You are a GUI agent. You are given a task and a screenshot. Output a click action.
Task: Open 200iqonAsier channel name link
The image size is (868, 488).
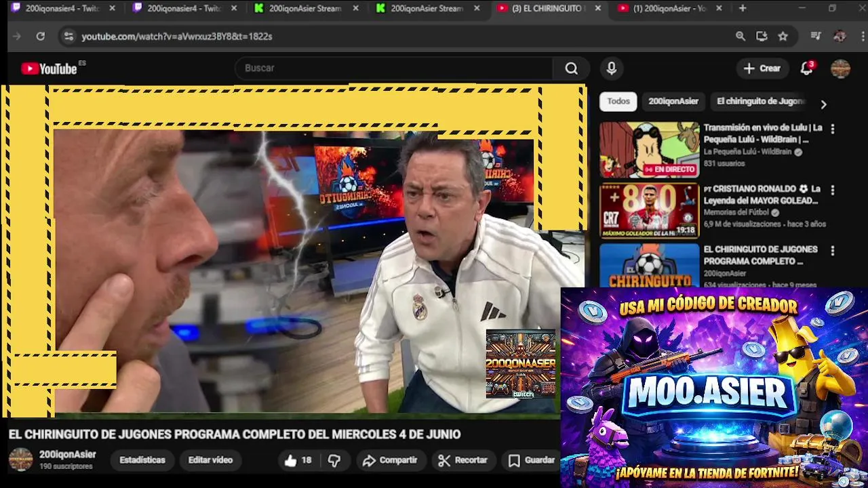[67, 455]
